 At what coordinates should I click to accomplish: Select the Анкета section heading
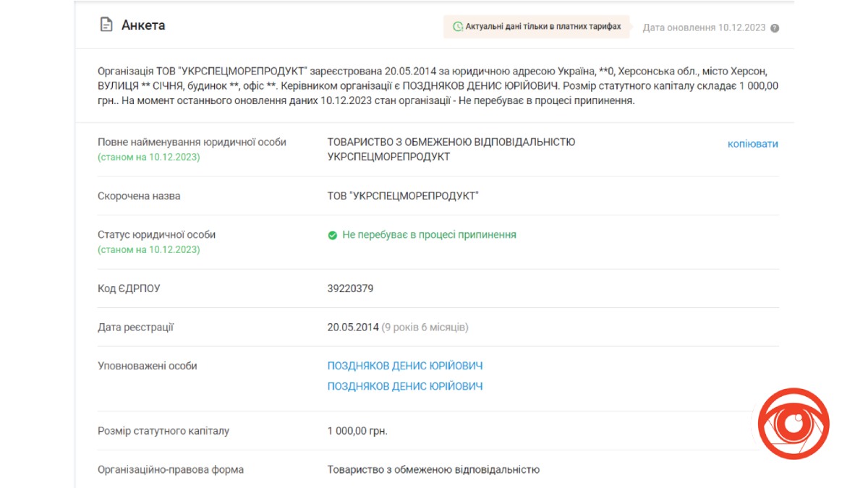point(143,25)
